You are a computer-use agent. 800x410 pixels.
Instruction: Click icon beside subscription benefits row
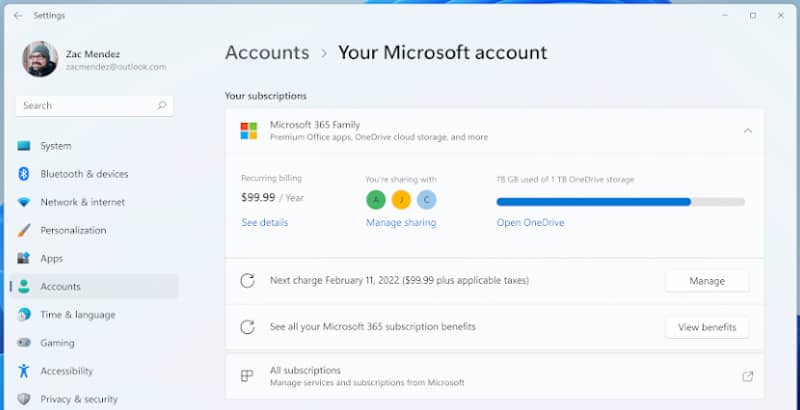pos(247,327)
